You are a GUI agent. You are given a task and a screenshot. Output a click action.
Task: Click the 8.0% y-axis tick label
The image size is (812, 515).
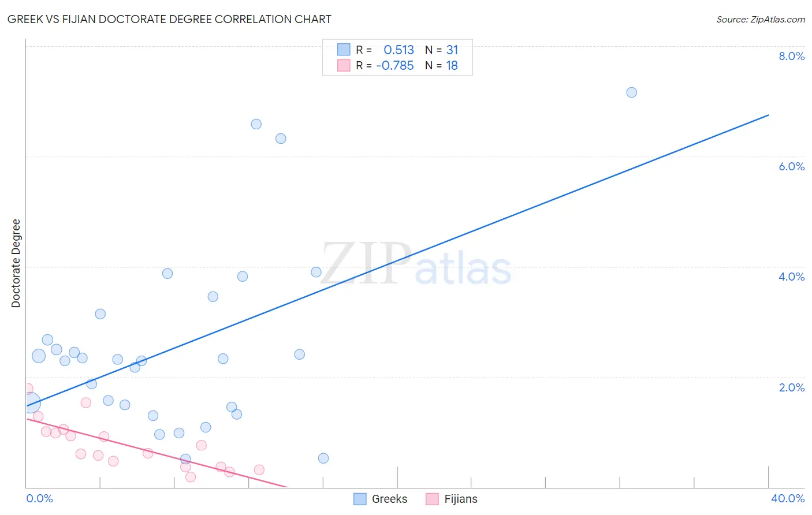pyautogui.click(x=791, y=56)
